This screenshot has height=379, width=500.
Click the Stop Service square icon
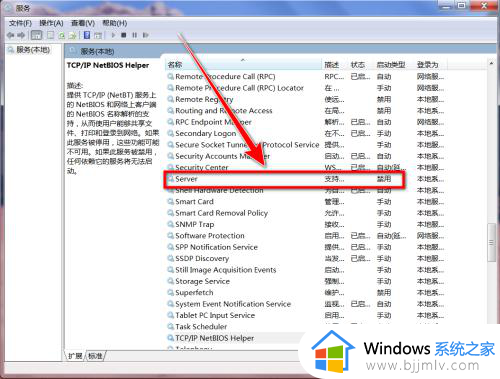pos(124,35)
